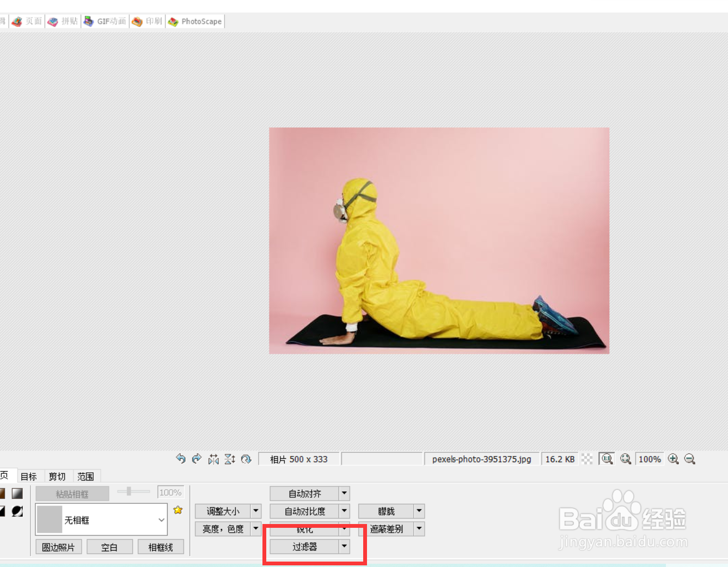Click the 过滤器 filter button

pyautogui.click(x=304, y=546)
